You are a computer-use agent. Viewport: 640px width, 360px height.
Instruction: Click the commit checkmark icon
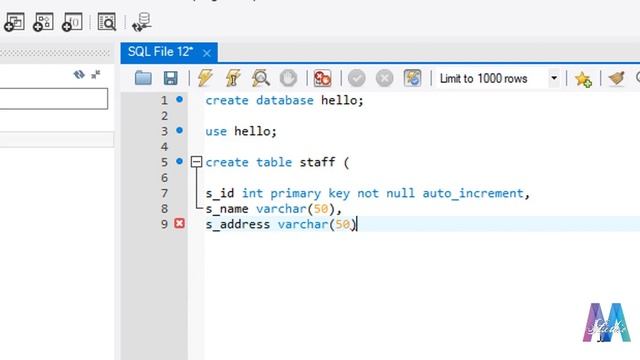click(357, 78)
